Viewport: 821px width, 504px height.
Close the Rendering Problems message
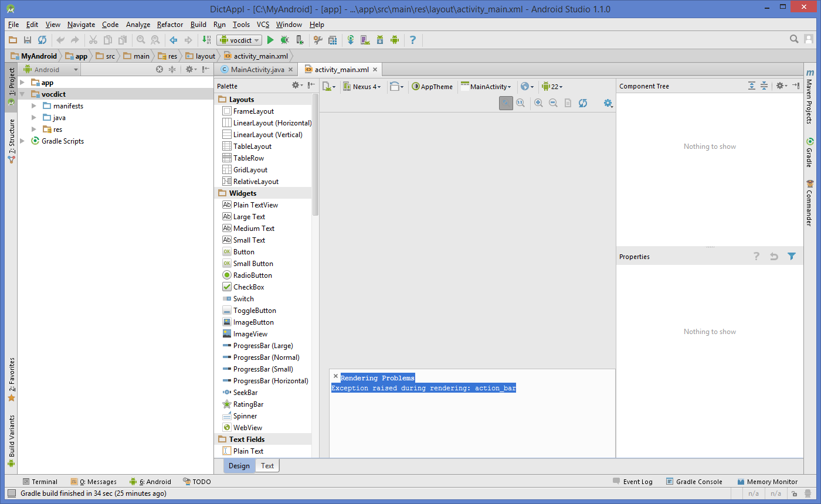pyautogui.click(x=335, y=376)
